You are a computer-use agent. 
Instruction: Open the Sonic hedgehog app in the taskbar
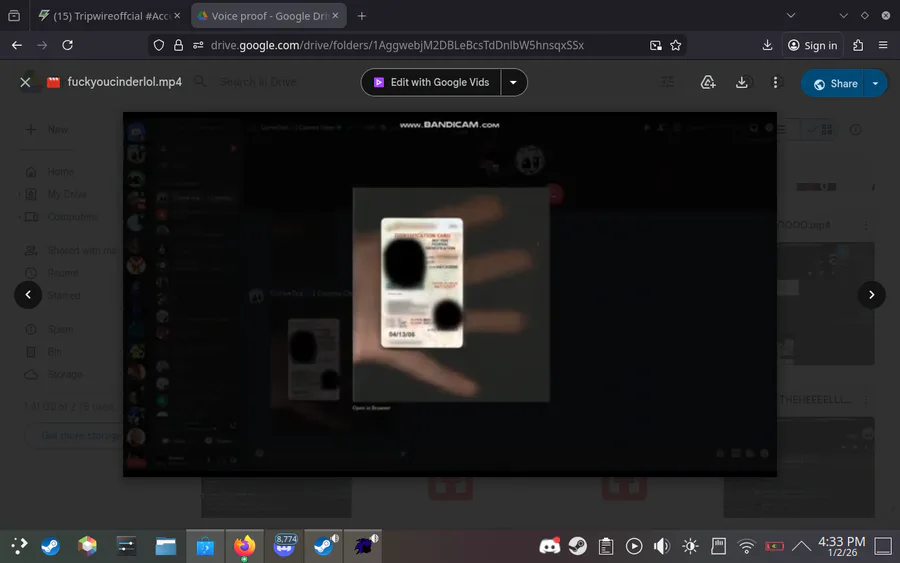(x=363, y=546)
